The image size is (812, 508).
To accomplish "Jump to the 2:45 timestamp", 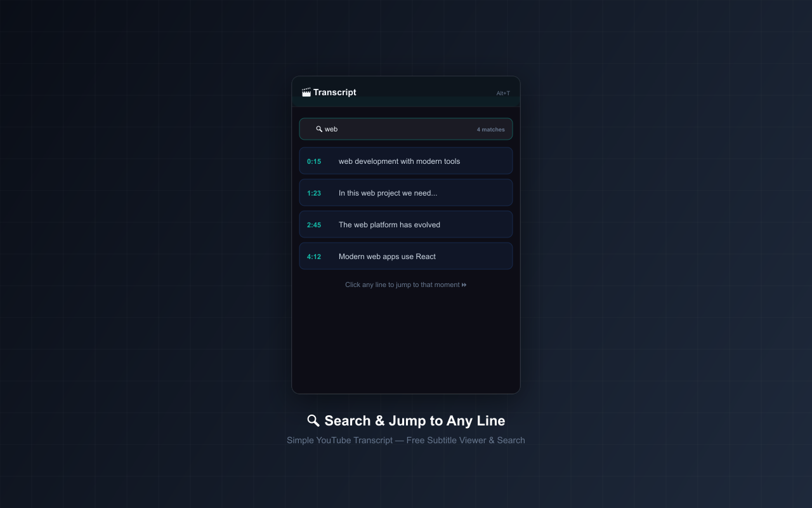I will (314, 225).
